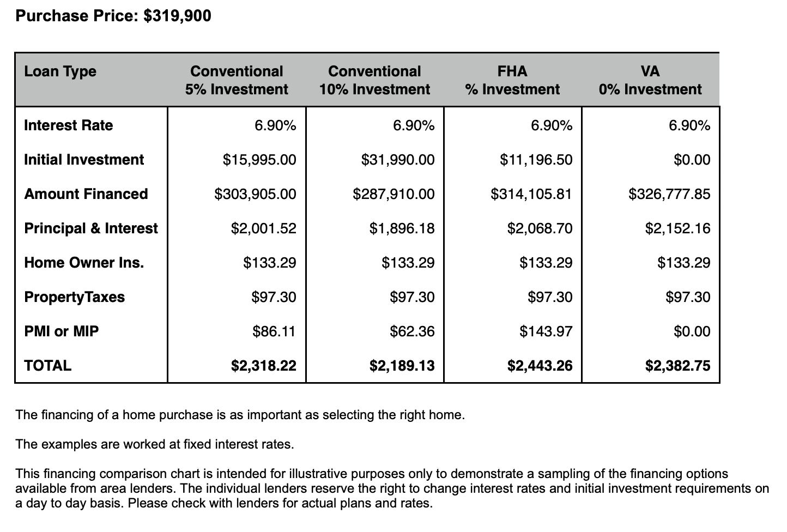Image resolution: width=787 pixels, height=532 pixels.
Task: Click the financing comparison chart disclaimer paragraph
Action: [392, 488]
